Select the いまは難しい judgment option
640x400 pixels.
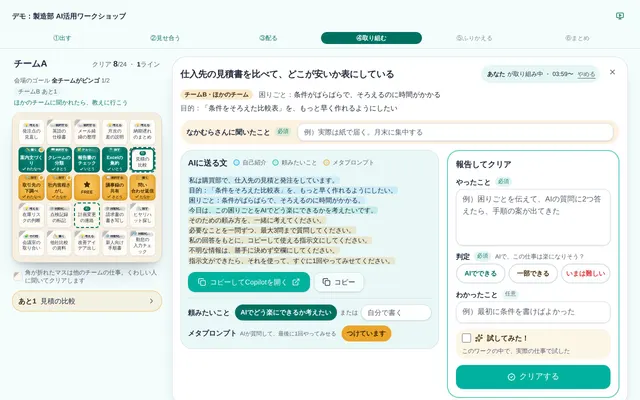click(586, 273)
